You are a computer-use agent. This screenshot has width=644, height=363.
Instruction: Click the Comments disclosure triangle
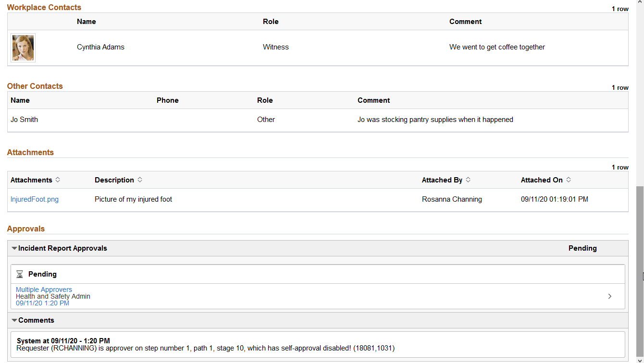pyautogui.click(x=15, y=320)
